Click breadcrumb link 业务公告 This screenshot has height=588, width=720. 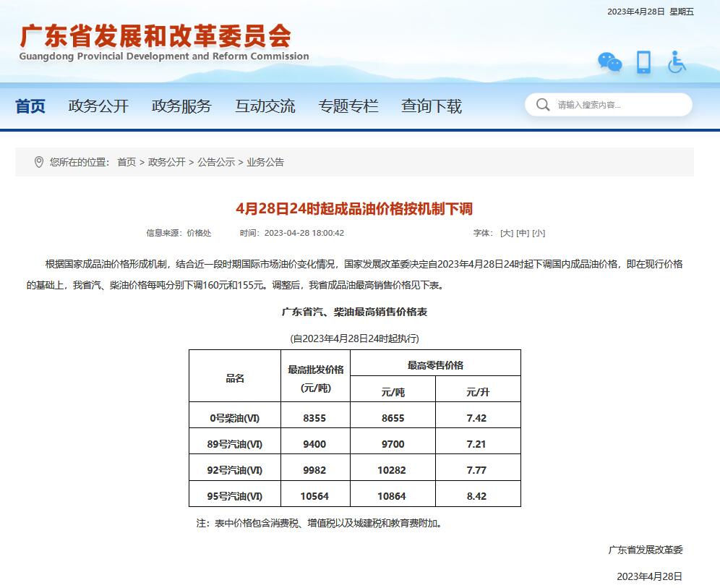tap(265, 162)
